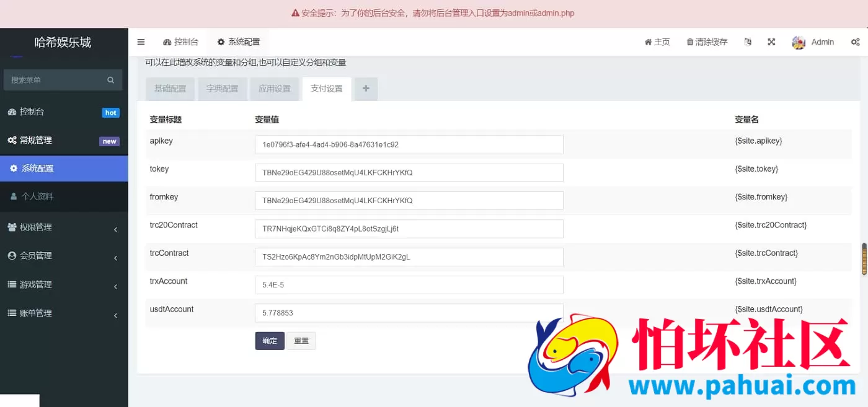
Task: Click the 确定 confirm button
Action: click(269, 341)
